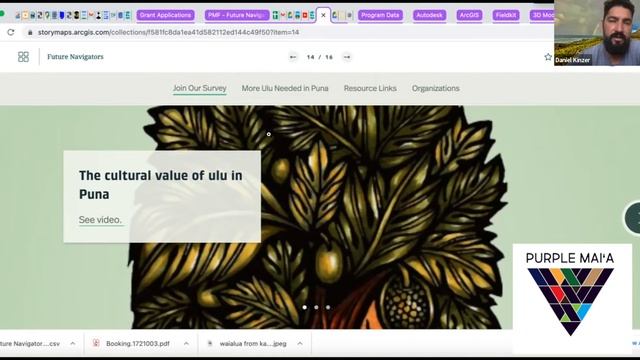Click the 14 / 16 page counter
Viewport: 640px width, 360px height.
click(320, 57)
